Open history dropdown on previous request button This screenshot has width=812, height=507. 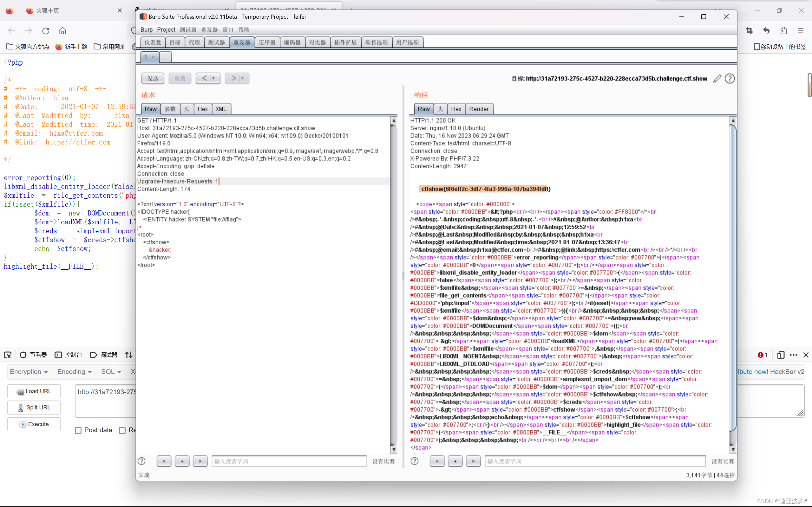(213, 78)
